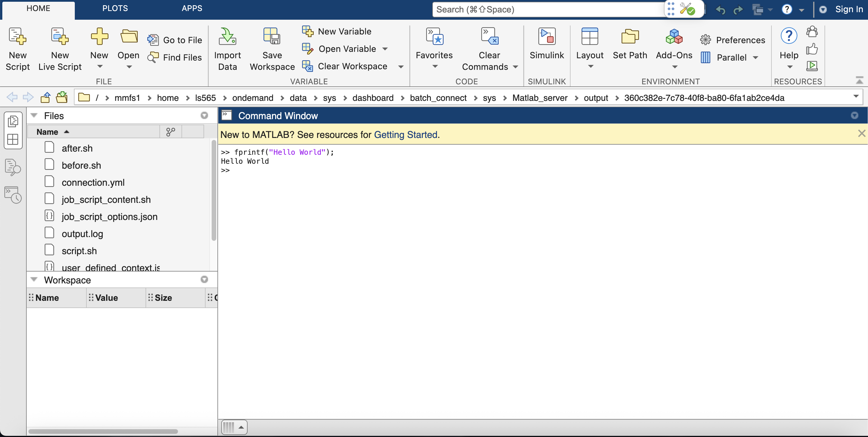The height and width of the screenshot is (437, 868).
Task: Click the Community icon in Resources
Action: [x=812, y=31]
